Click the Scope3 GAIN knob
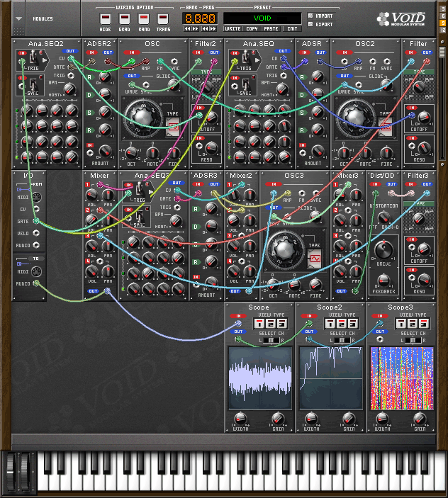 (x=420, y=419)
